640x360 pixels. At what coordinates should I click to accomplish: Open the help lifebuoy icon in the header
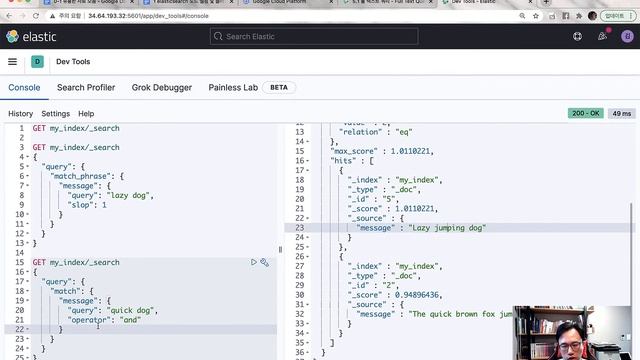578,36
